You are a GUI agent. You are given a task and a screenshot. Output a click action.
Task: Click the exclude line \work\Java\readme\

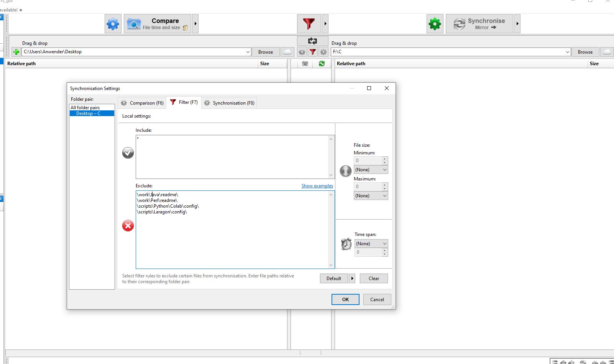[x=158, y=195]
